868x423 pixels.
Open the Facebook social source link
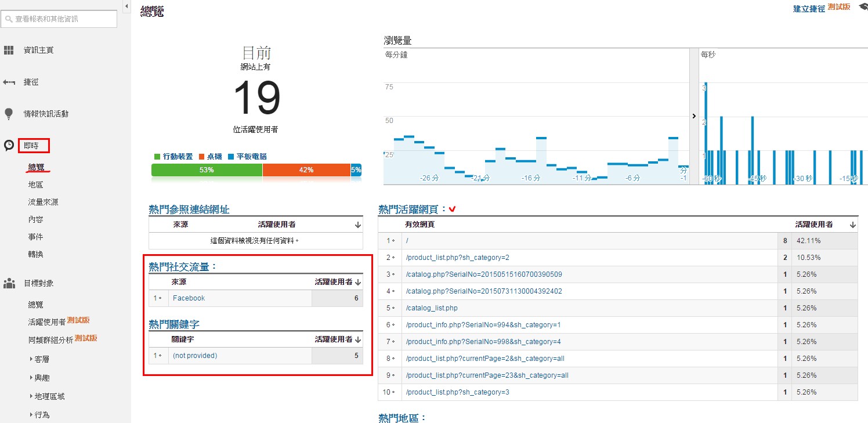(x=189, y=298)
